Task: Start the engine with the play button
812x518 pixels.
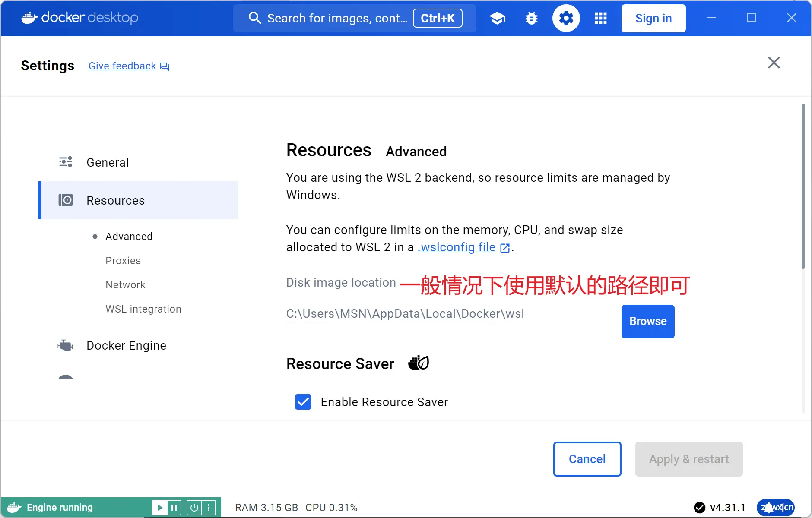Action: coord(159,507)
